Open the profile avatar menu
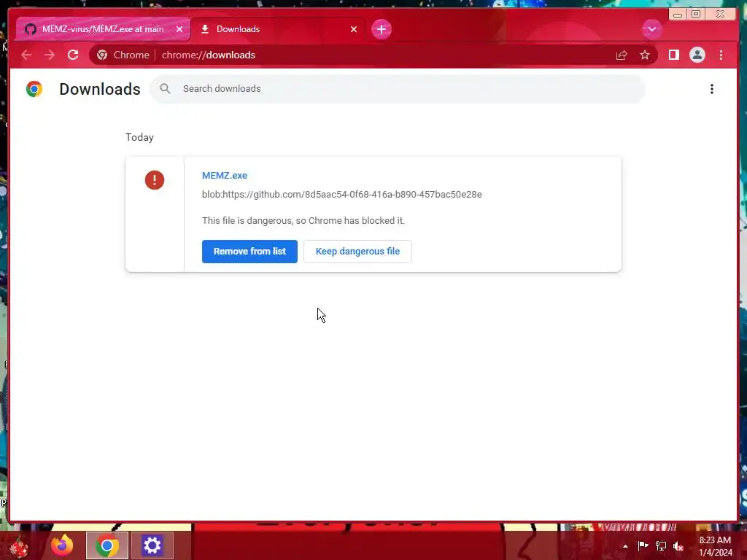 (697, 55)
